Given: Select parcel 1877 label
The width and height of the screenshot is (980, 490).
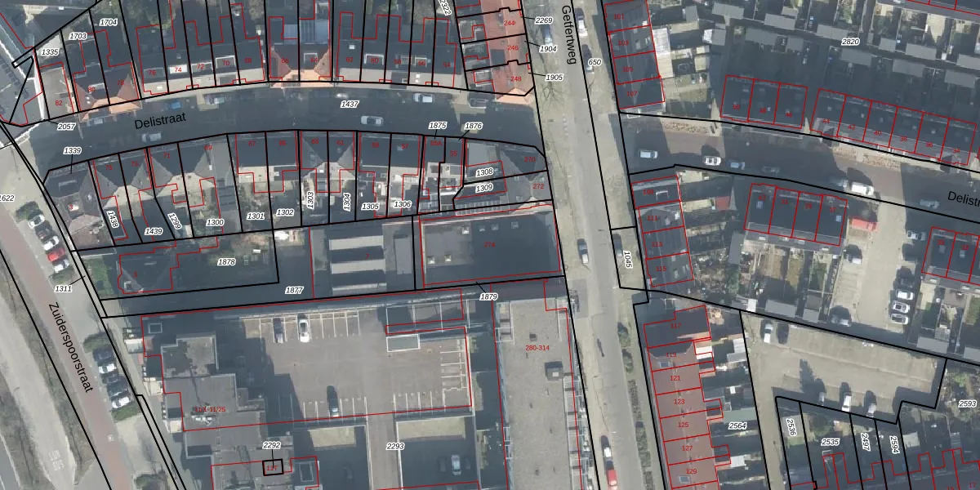Looking at the screenshot, I should pyautogui.click(x=294, y=290).
